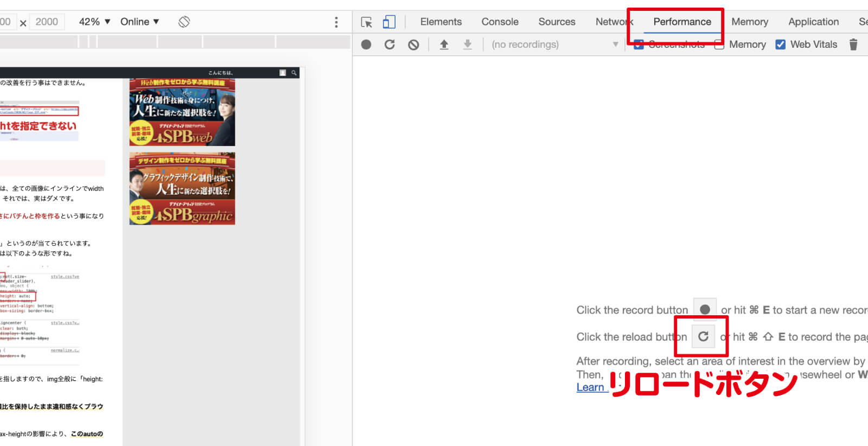Click the record button in Performance toolbar
868x446 pixels.
(x=366, y=44)
